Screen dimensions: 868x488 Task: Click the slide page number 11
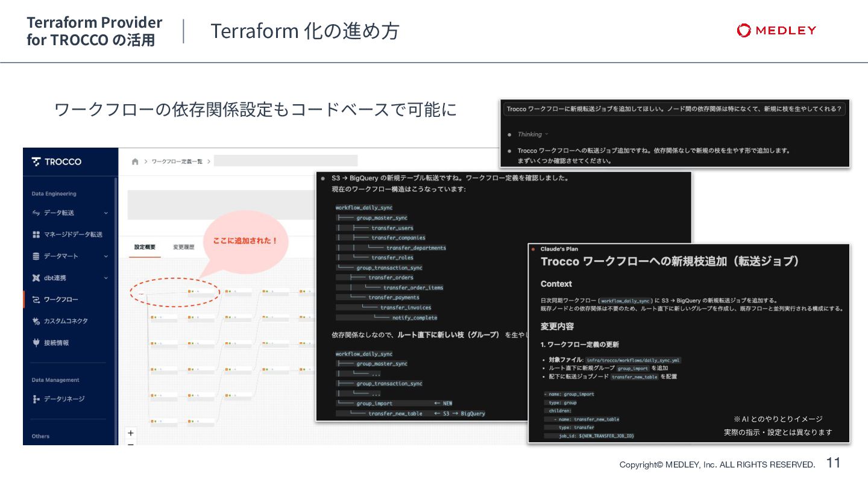833,463
